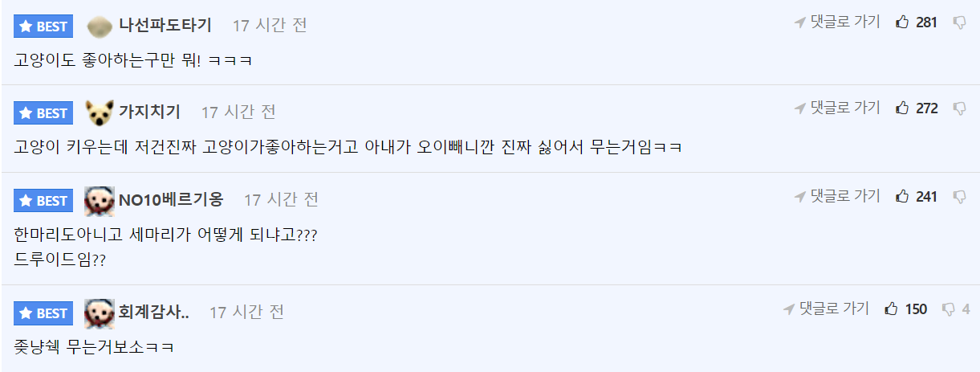Image resolution: width=980 pixels, height=372 pixels.
Task: Select the 회계감사.. user avatar
Action: click(x=99, y=313)
